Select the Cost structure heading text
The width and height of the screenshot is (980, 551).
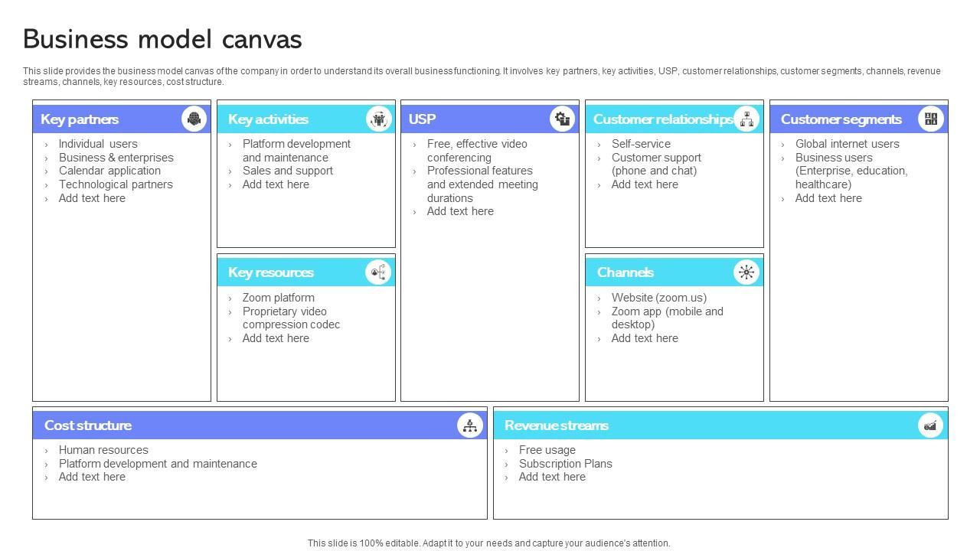(88, 425)
